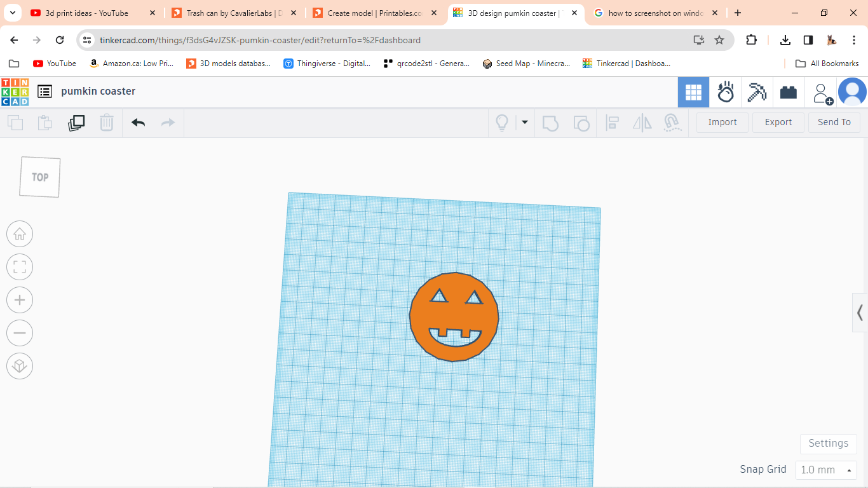Click the Delete trash icon

pos(107,123)
